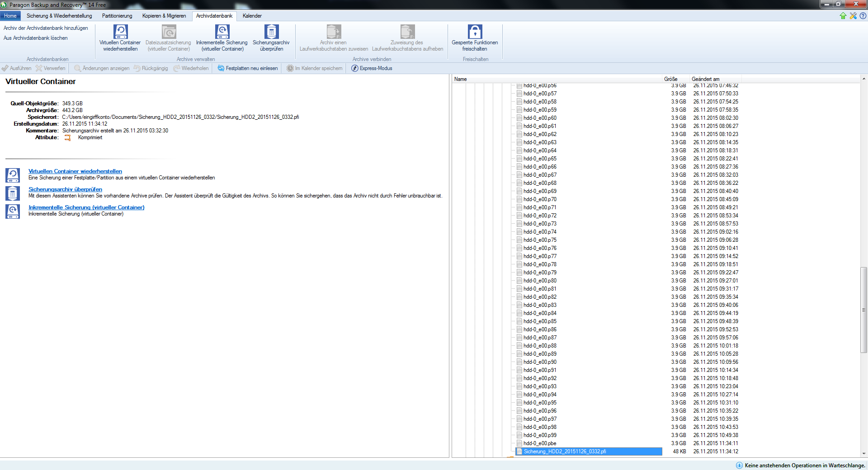
Task: Open the Partitionierung tab
Action: coord(117,16)
